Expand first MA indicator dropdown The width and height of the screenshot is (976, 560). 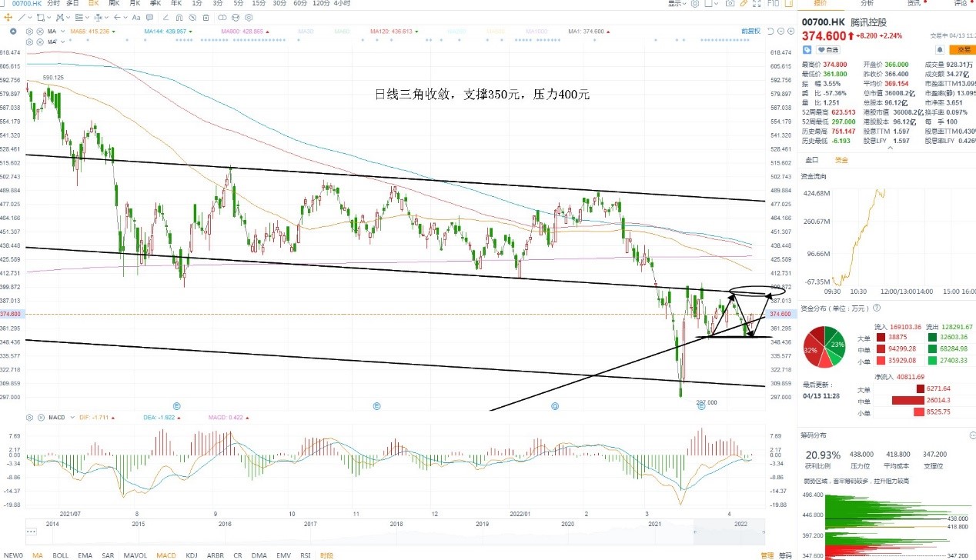click(62, 32)
